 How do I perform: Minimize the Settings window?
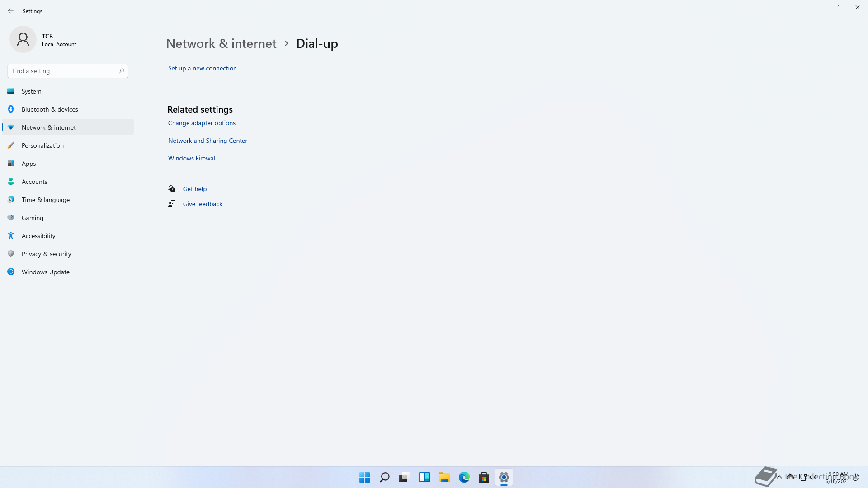point(816,7)
